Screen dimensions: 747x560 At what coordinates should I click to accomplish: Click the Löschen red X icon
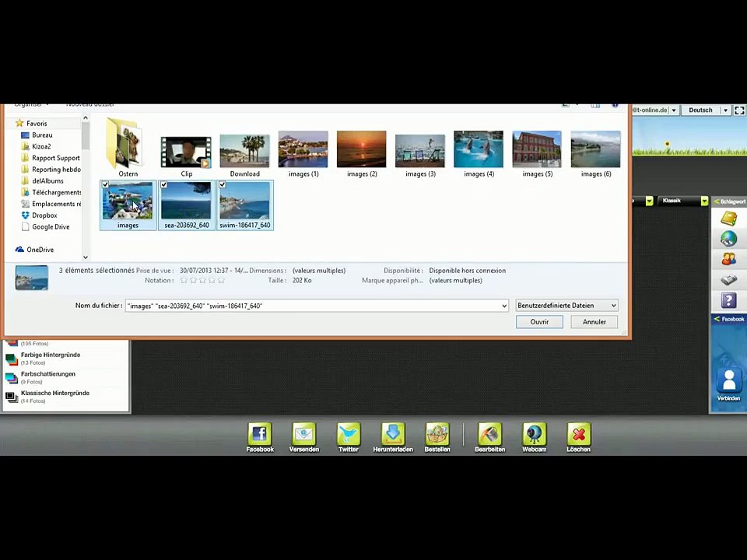578,434
